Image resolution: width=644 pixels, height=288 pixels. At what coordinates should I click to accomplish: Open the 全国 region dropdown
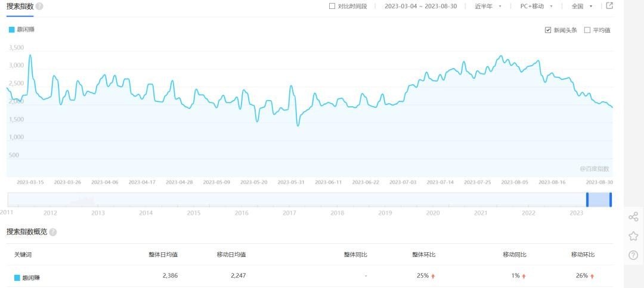pos(581,7)
